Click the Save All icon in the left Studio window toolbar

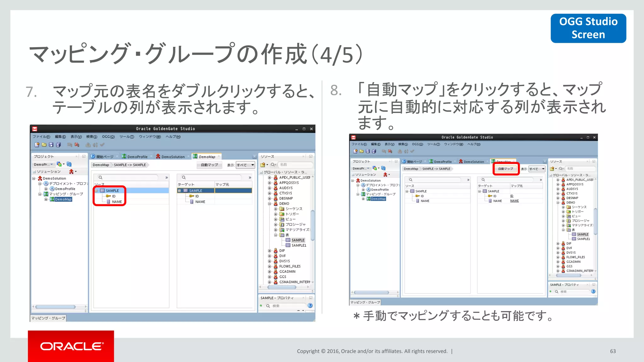(x=58, y=145)
